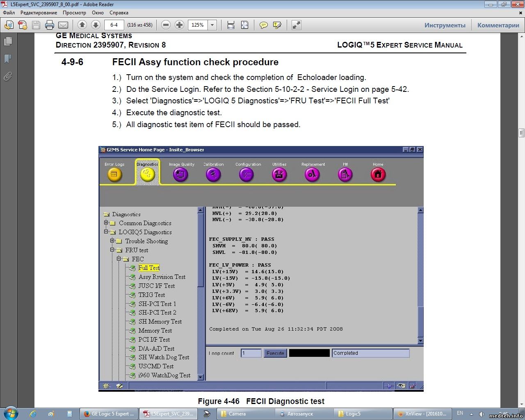Zoom in with the plus button
Image resolution: width=525 pixels, height=420 pixels.
179,25
